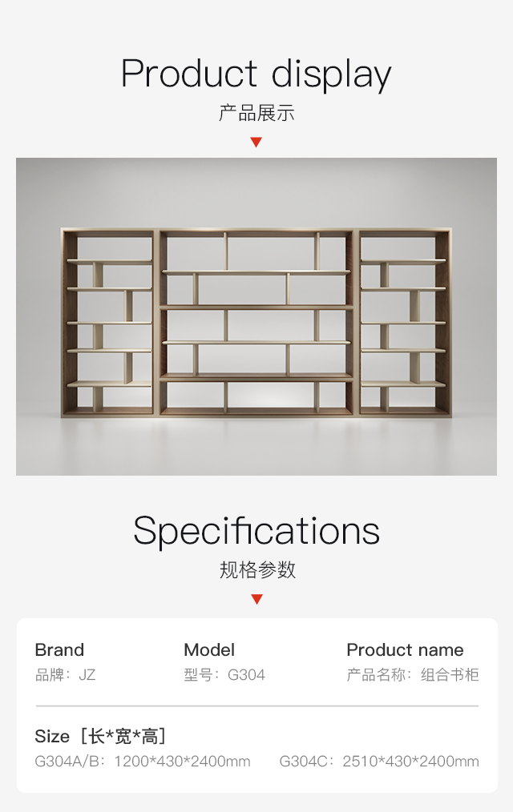Image resolution: width=513 pixels, height=812 pixels.
Task: Click the Brand label
Action: [x=59, y=649]
